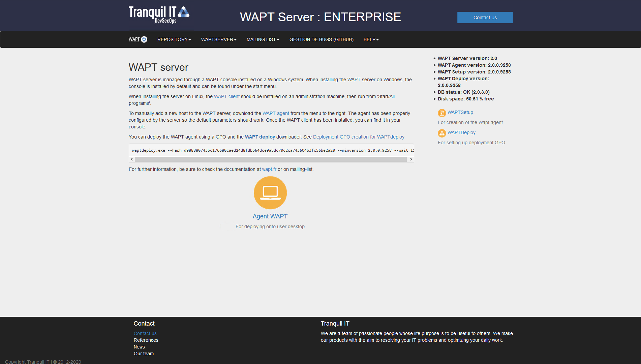Click 'WAPT Server : ENTERPRISE' header title
This screenshot has height=364, width=641.
(320, 17)
